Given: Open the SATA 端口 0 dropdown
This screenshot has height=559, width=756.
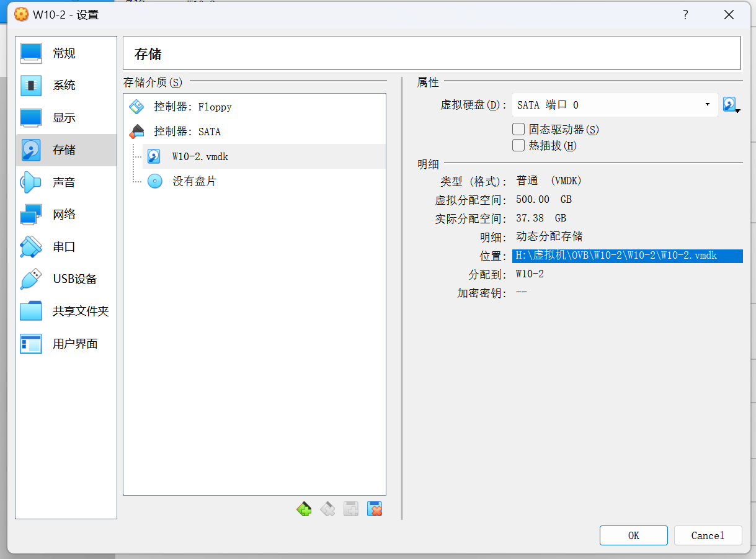Looking at the screenshot, I should 706,105.
